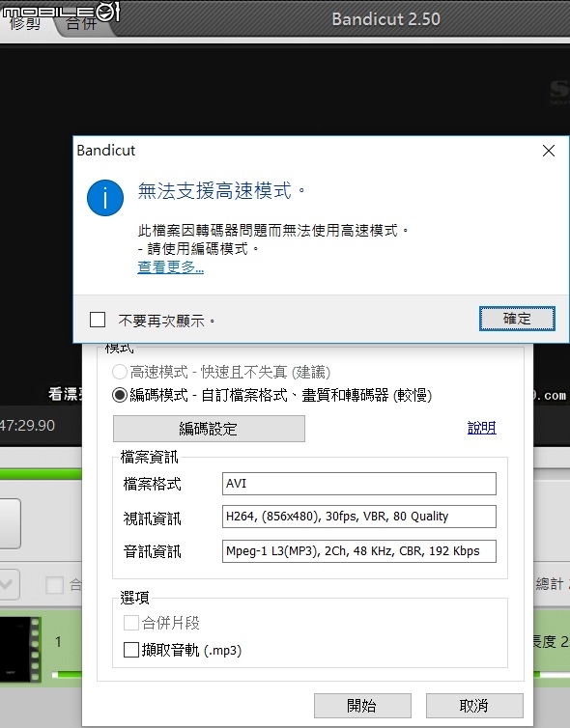
Task: Click the 音訊資訊 MP3 field
Action: coord(359,551)
